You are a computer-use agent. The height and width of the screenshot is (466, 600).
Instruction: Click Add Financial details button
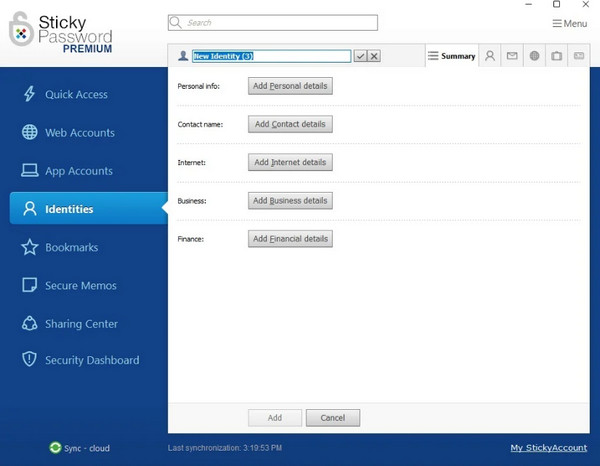pyautogui.click(x=290, y=239)
